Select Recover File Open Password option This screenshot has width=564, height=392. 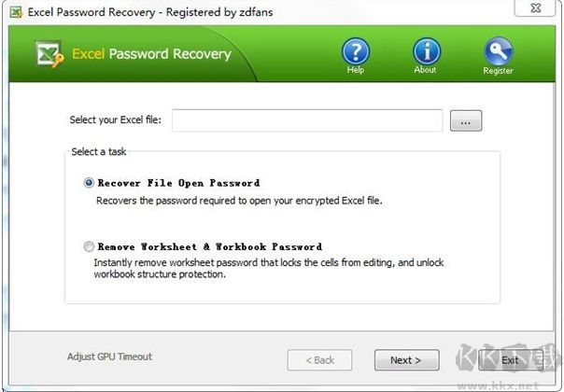(x=90, y=183)
